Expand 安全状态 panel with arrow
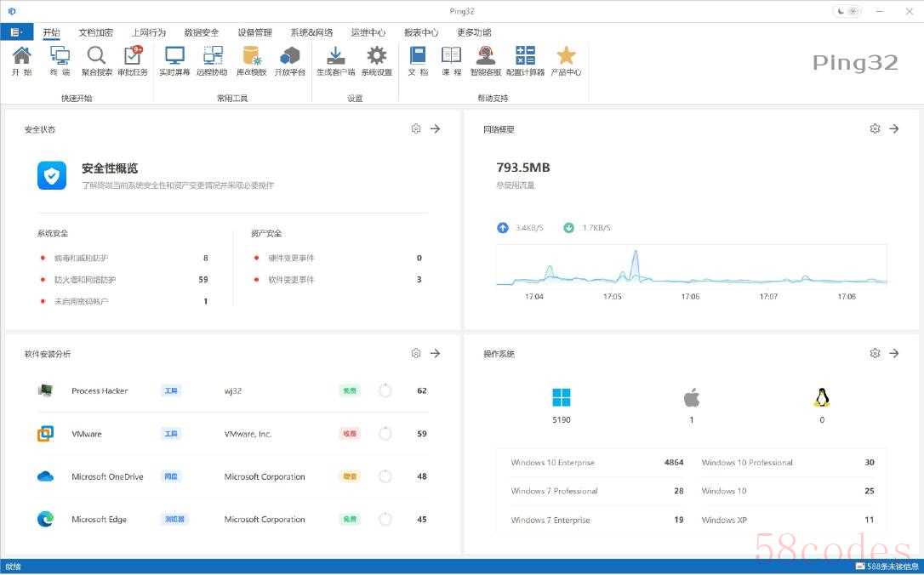 click(435, 129)
